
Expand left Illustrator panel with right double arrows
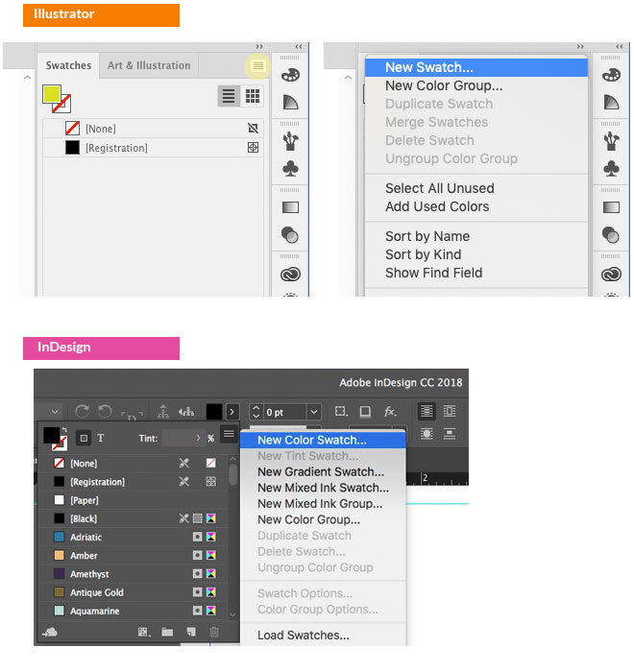click(259, 46)
